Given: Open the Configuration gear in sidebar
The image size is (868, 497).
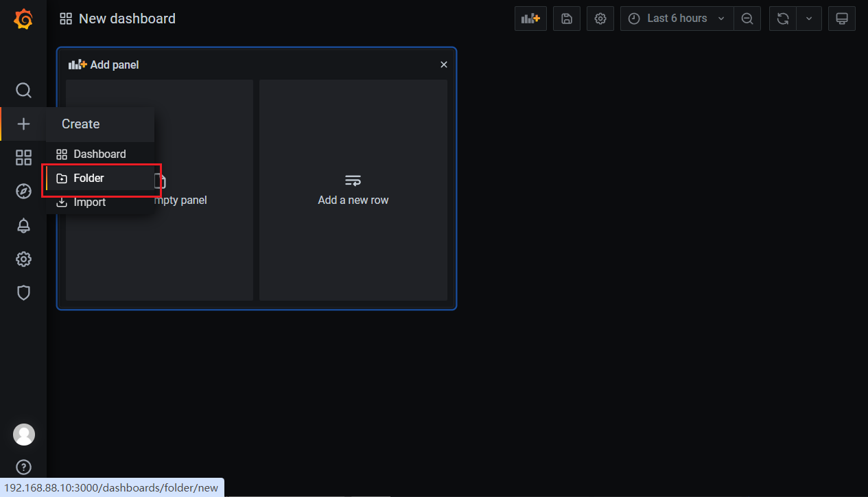Looking at the screenshot, I should pyautogui.click(x=23, y=259).
